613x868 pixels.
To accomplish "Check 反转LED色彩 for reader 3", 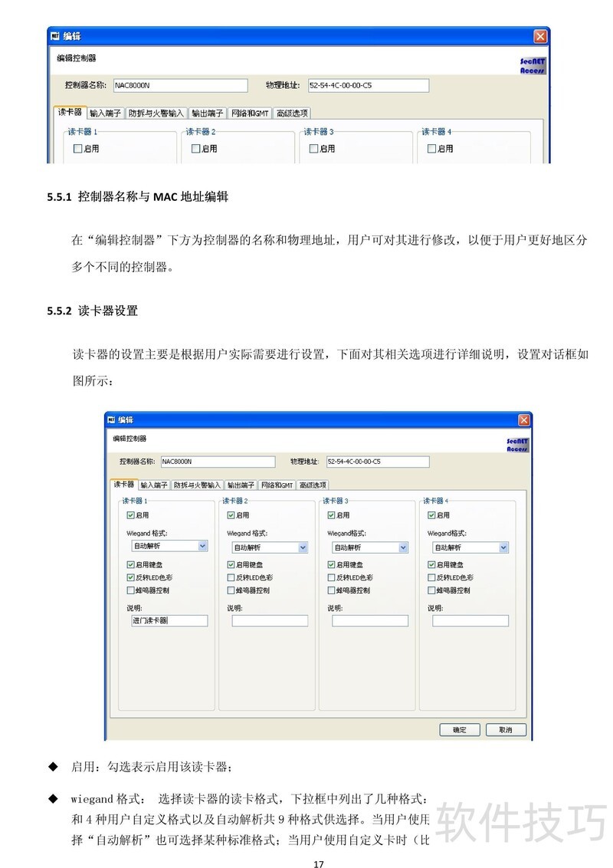I will (331, 577).
